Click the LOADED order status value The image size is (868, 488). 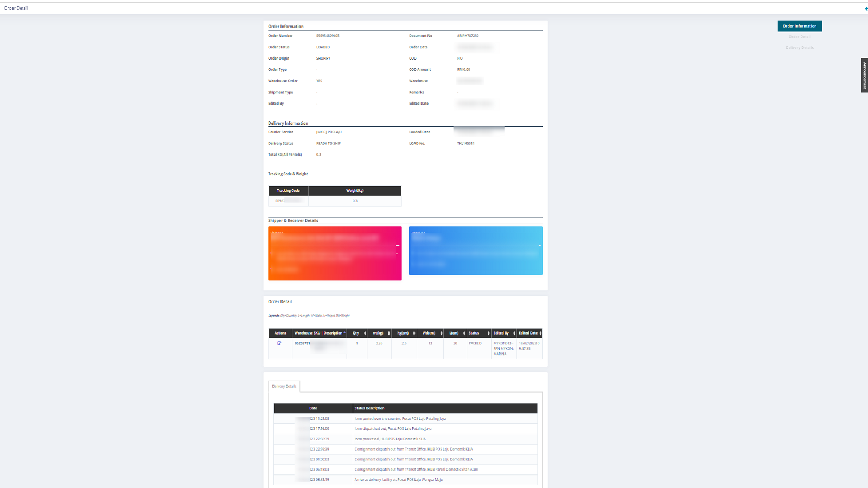click(x=323, y=47)
